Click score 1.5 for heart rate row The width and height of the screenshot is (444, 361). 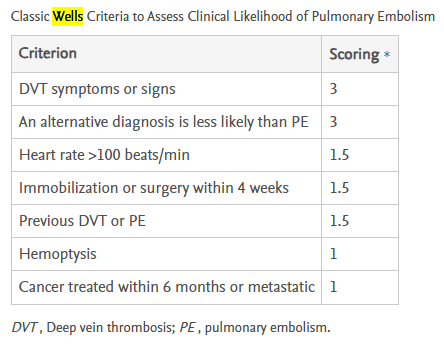[339, 155]
